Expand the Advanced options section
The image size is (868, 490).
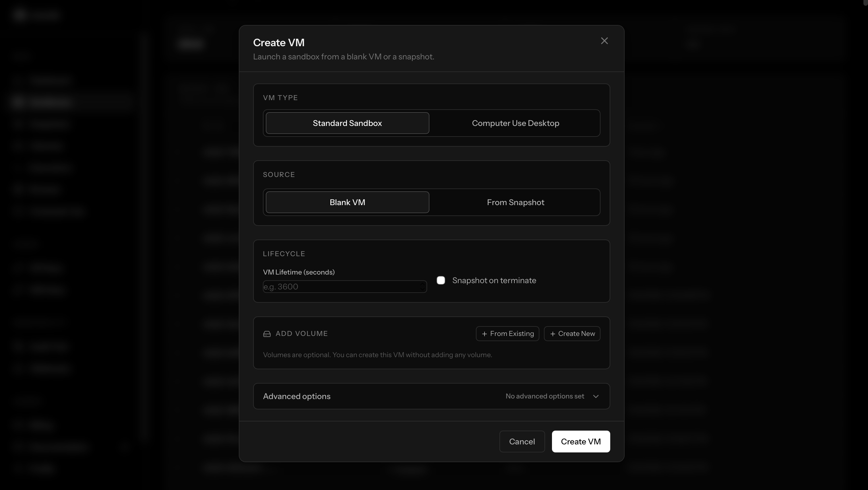coord(297,396)
